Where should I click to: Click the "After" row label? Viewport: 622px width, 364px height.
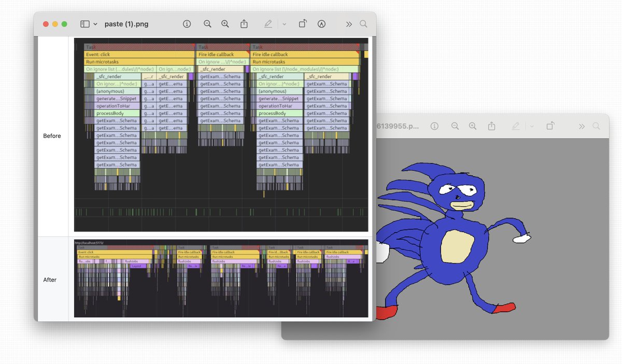[50, 280]
